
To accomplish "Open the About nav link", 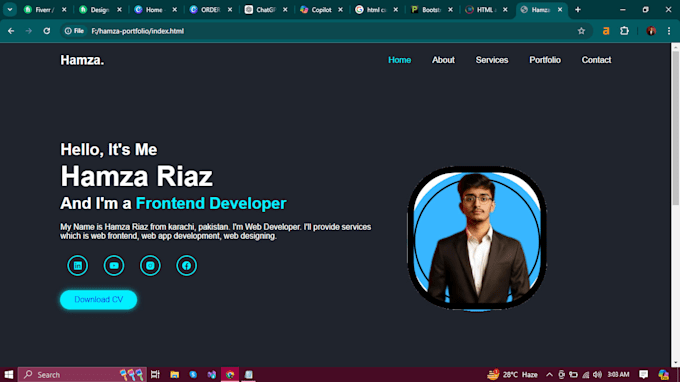I will (443, 60).
